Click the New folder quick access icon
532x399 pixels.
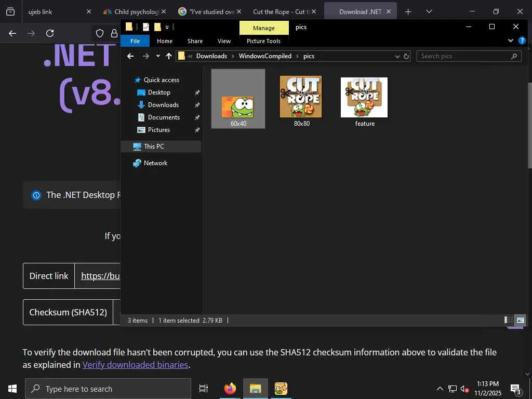157,27
